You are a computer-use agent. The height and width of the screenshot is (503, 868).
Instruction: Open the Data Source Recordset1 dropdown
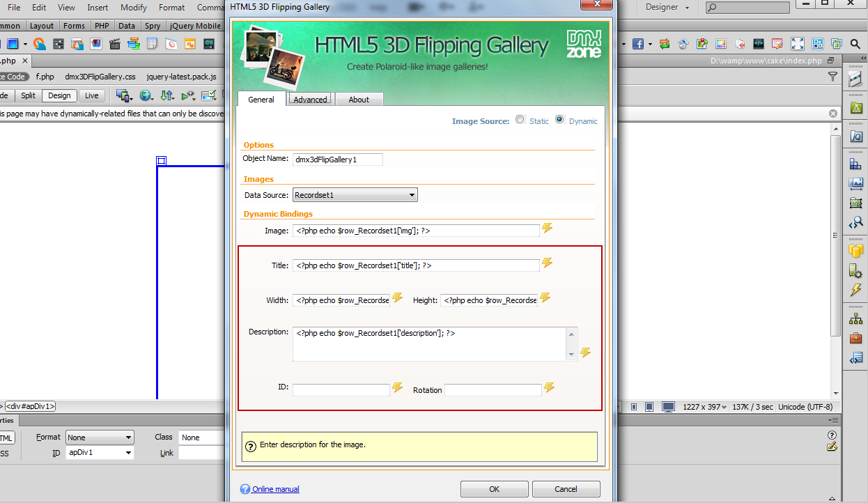coord(355,195)
